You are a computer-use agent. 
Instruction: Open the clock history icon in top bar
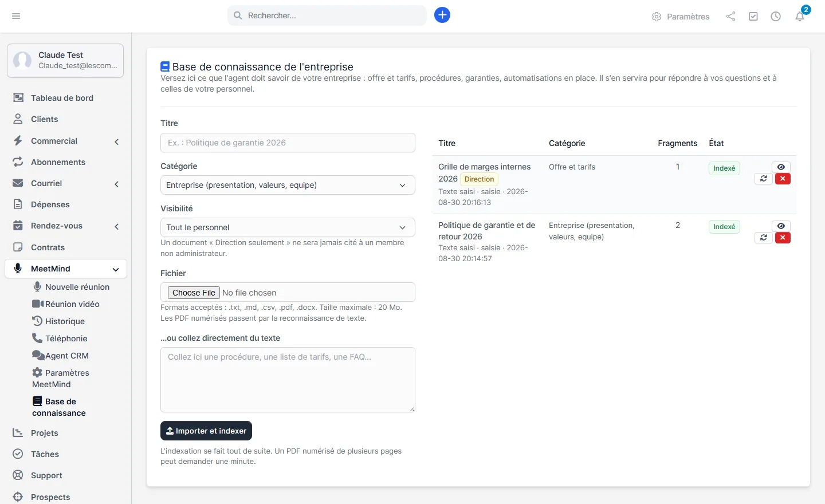[x=776, y=17]
